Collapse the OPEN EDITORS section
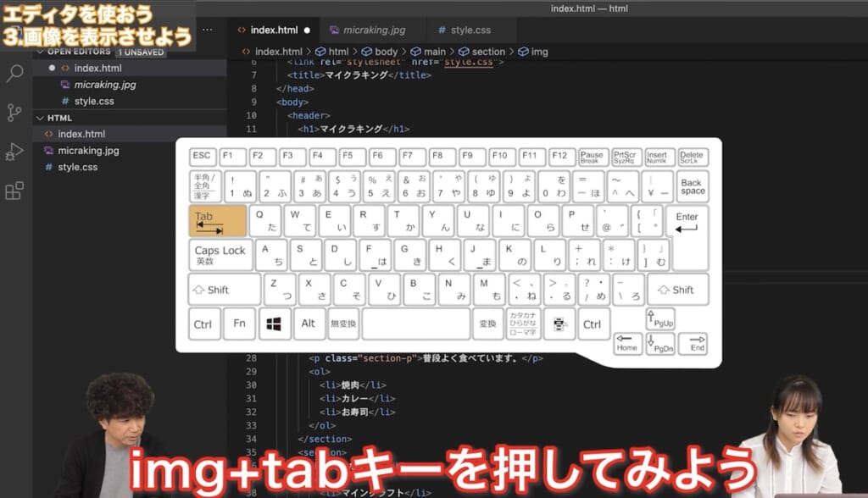Screen dimensions: 868x498 pos(40,52)
